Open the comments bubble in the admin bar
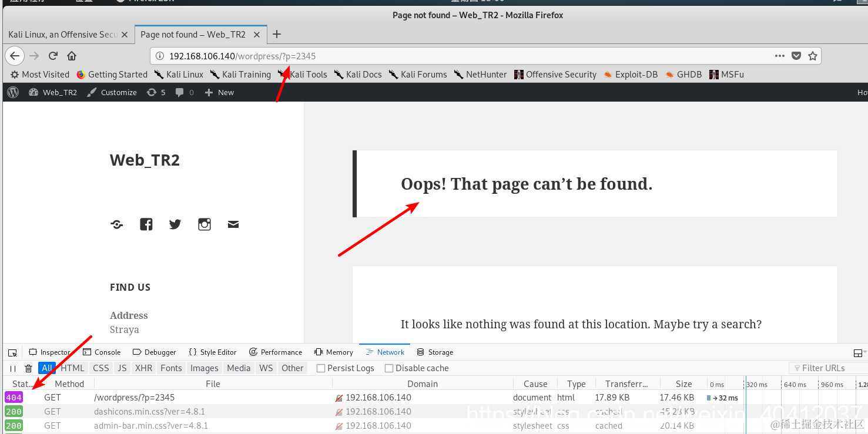The width and height of the screenshot is (868, 434). (185, 92)
